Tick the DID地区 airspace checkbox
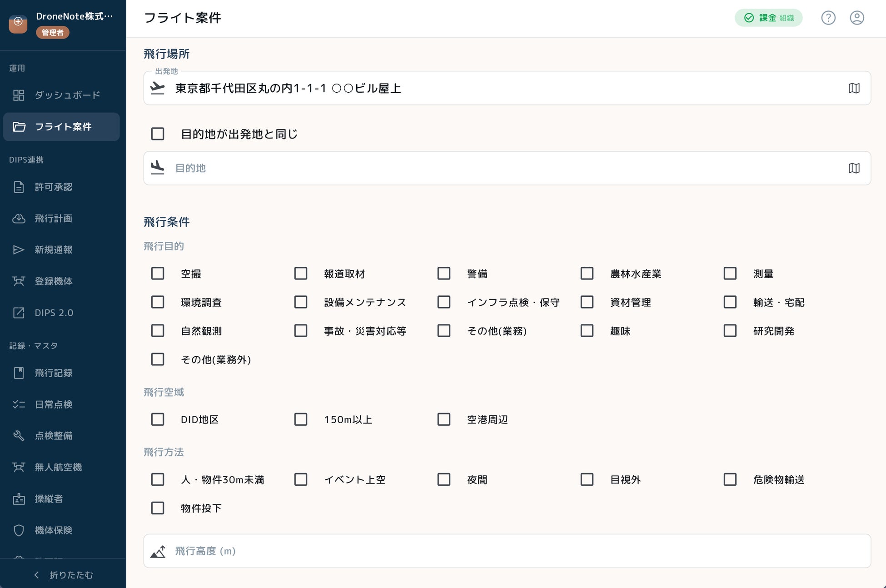This screenshot has width=886, height=588. (x=158, y=419)
